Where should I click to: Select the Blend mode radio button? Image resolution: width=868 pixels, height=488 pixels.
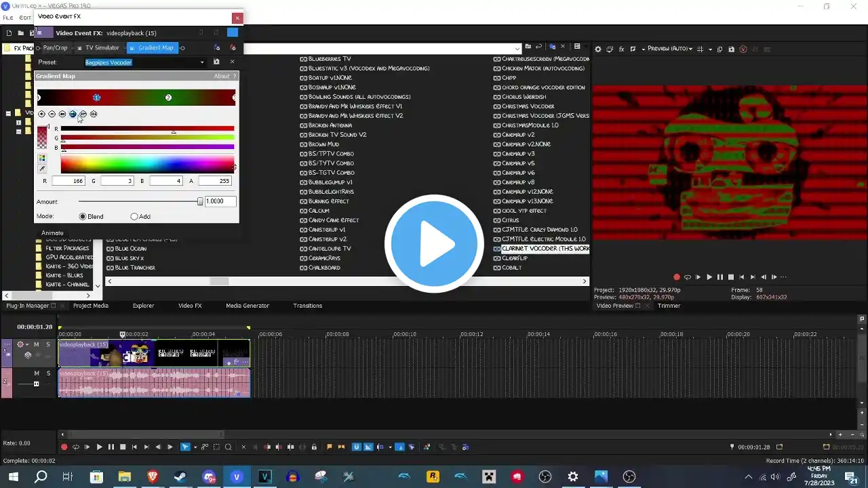83,216
